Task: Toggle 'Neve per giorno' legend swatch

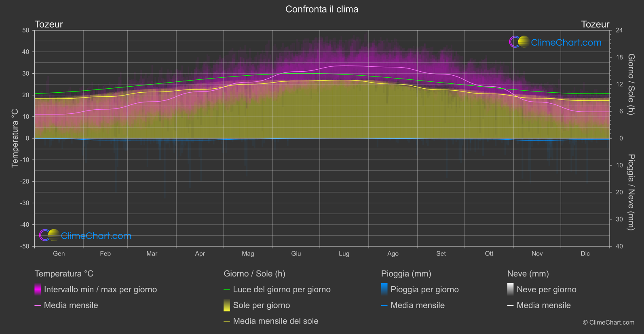Action: click(x=511, y=289)
